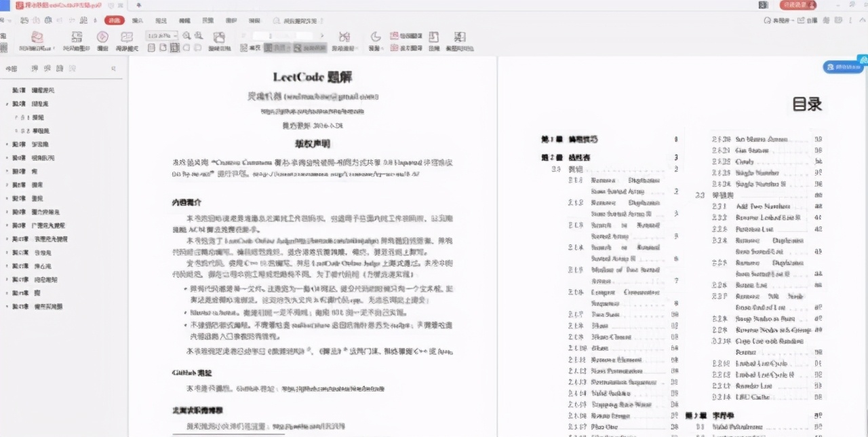Image resolution: width=868 pixels, height=437 pixels.
Task: Expand chapter 15 in the outline
Action: 6,306
